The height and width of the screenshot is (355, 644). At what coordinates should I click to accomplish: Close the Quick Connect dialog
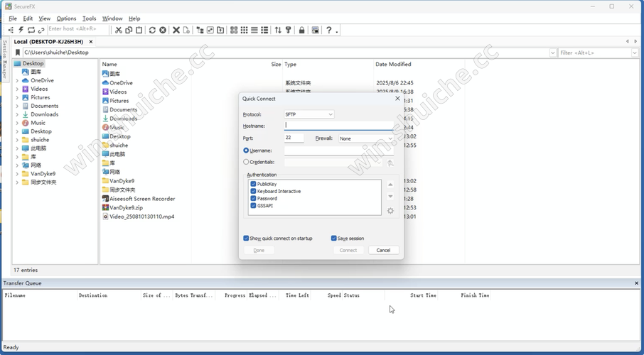point(397,99)
